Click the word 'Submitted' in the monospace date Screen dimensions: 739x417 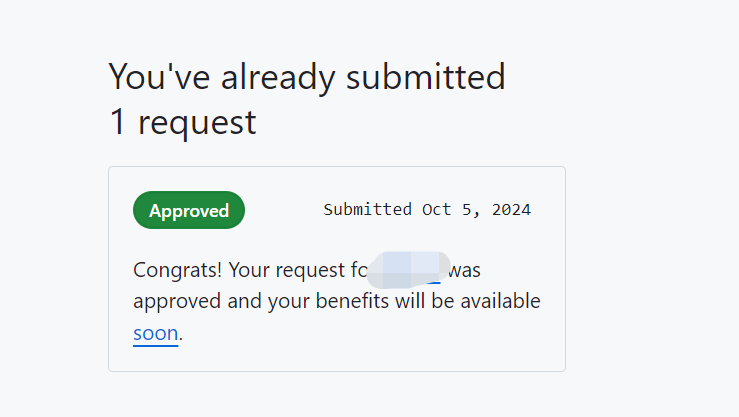click(368, 210)
